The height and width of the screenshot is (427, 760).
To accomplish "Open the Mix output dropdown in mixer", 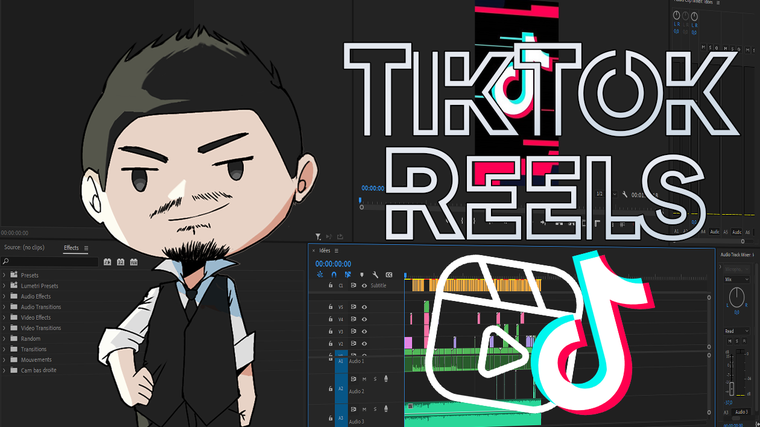I will point(736,280).
